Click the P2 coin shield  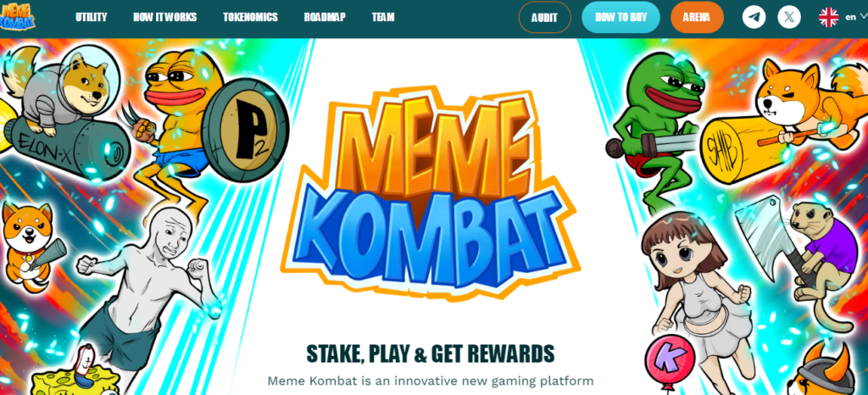coord(245,130)
